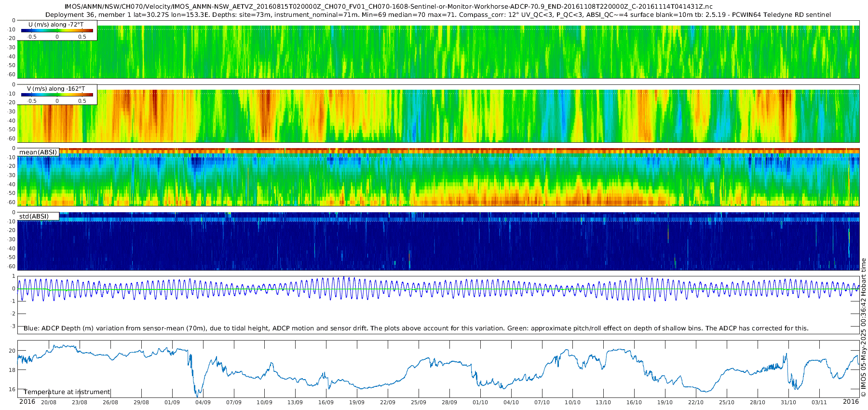Click the 03/11 date tick mark
This screenshot has height=410, width=868.
click(x=819, y=402)
